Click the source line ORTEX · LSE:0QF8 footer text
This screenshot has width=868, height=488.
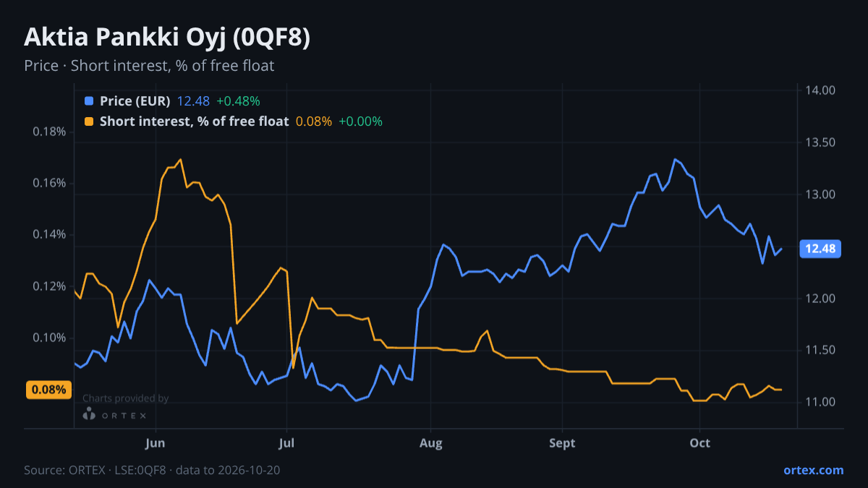pyautogui.click(x=152, y=470)
